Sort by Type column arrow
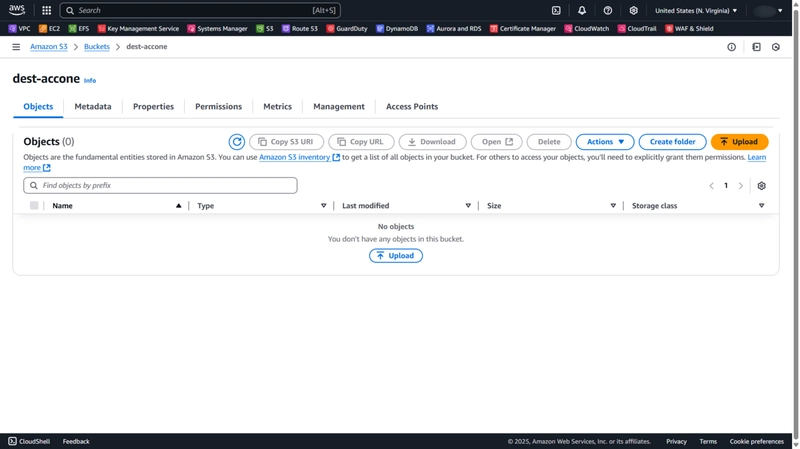 point(323,206)
